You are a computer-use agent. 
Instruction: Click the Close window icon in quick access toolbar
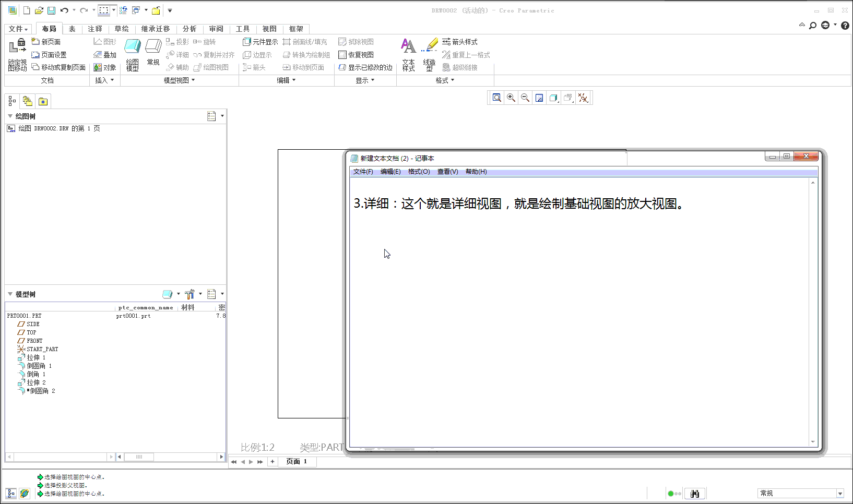156,10
